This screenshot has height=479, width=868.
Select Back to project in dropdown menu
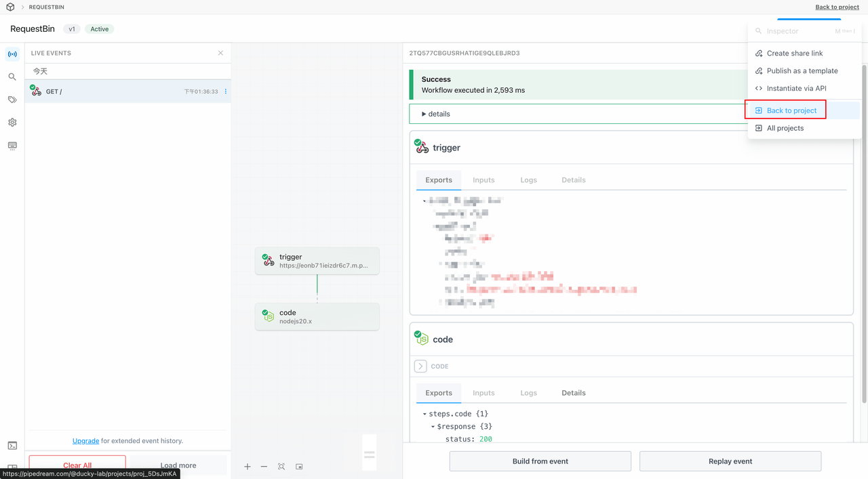click(804, 110)
